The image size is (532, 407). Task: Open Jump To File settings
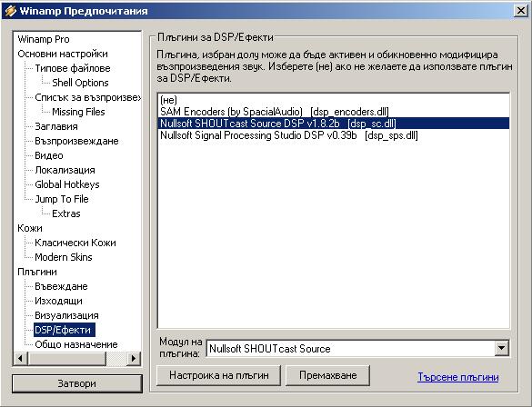[x=62, y=199]
